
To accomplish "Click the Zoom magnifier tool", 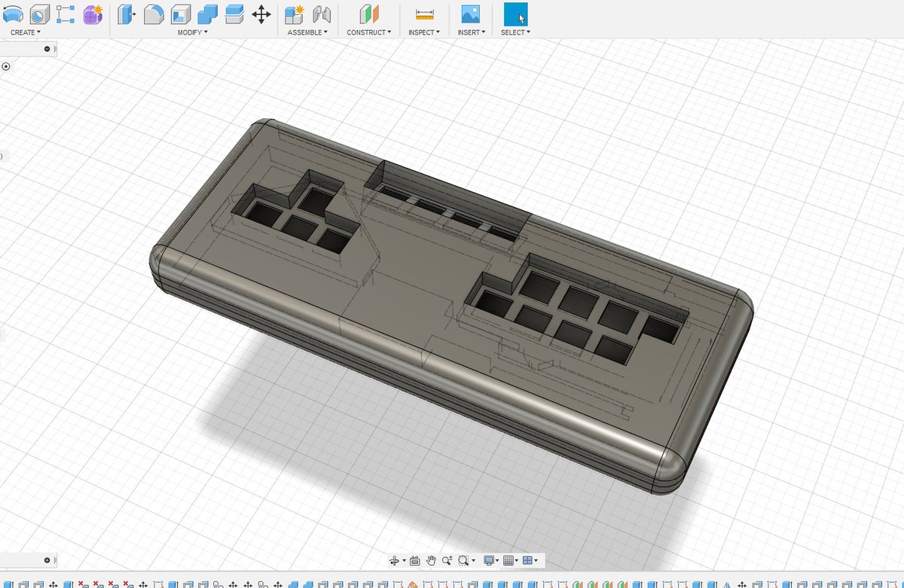I will (x=447, y=560).
